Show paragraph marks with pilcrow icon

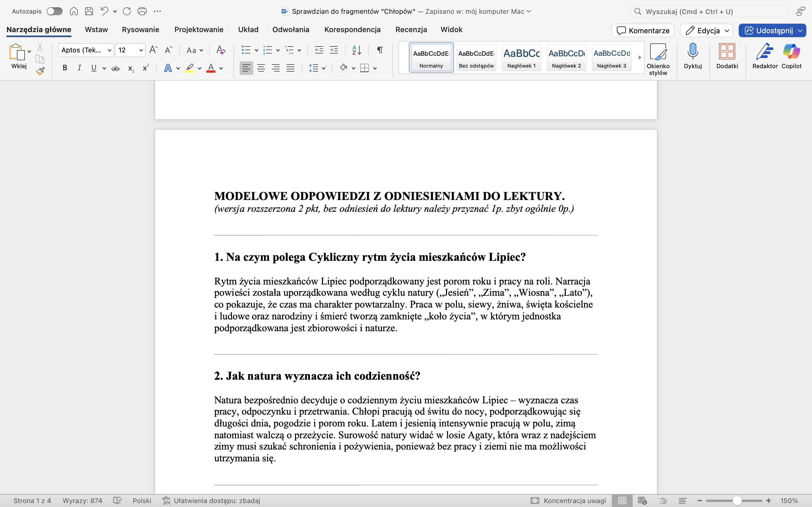[380, 50]
